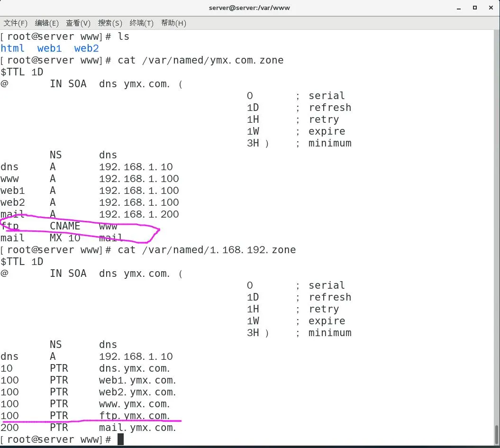Click the 200 PTR record number
This screenshot has width=500, height=448.
click(x=9, y=428)
